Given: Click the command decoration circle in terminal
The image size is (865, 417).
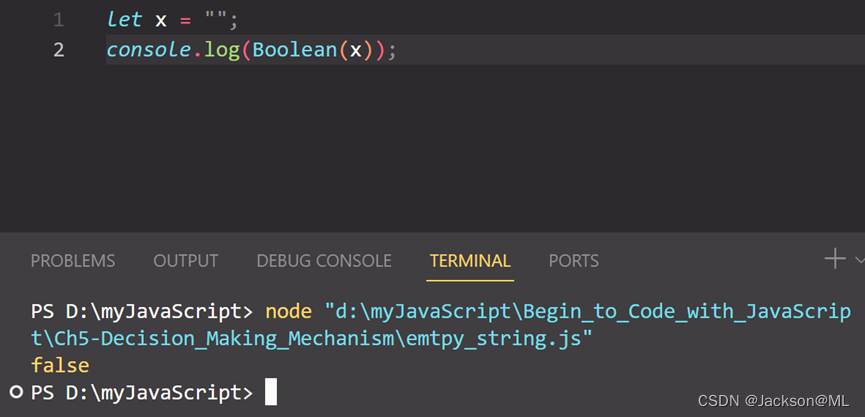Looking at the screenshot, I should [x=17, y=392].
